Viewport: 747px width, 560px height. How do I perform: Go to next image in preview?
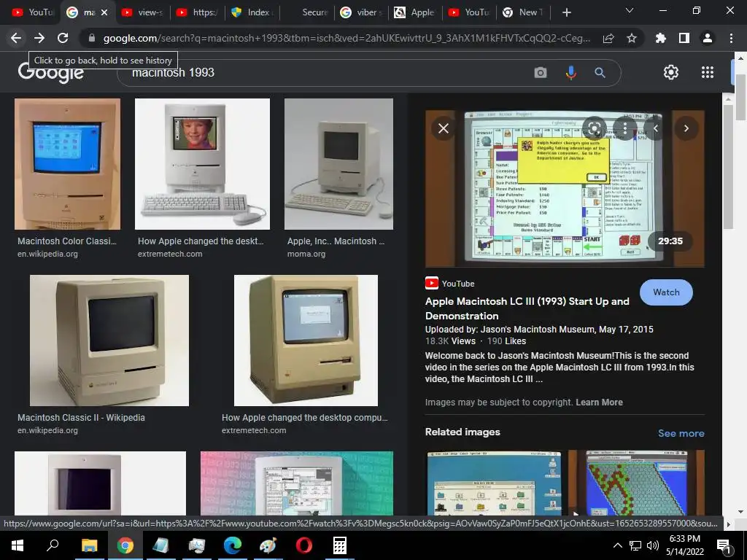tap(686, 128)
